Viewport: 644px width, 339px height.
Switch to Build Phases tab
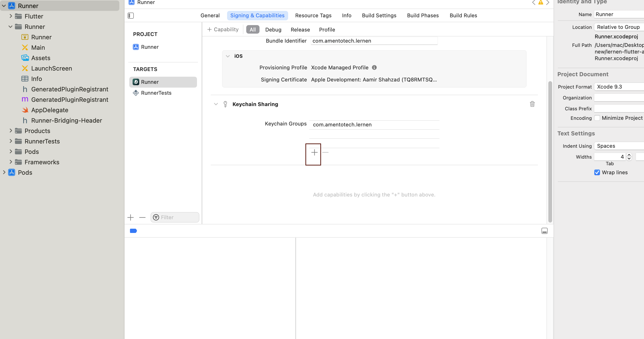423,15
